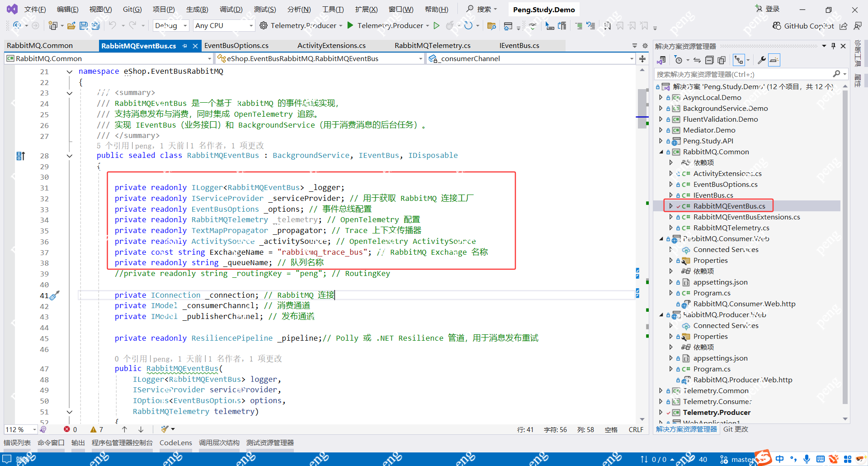868x466 pixels.
Task: Switch to the ActivityExtensions.cs tab
Action: tap(331, 46)
